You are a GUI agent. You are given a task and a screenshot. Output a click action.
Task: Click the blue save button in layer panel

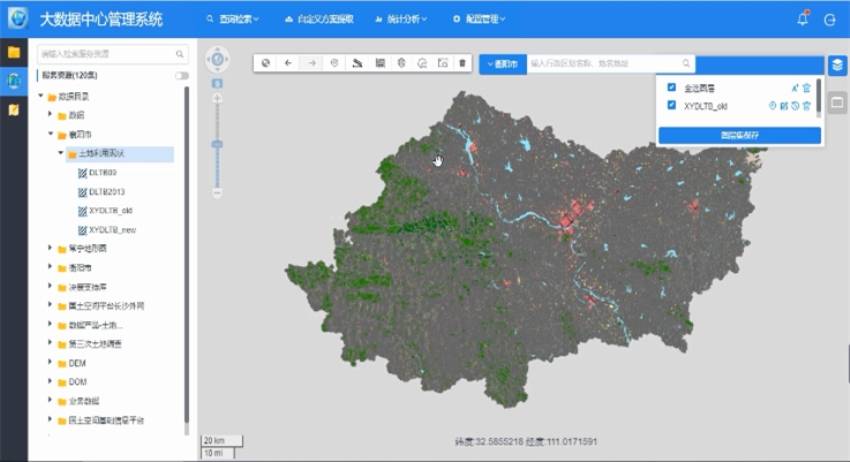click(x=739, y=134)
